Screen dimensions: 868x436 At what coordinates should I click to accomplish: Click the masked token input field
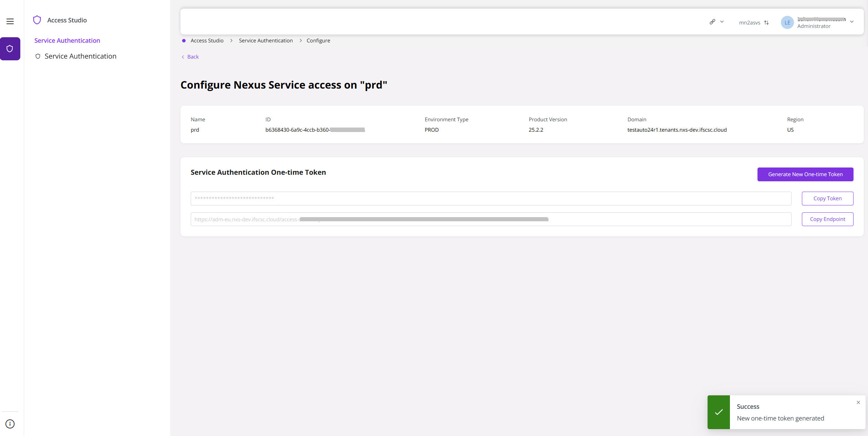tap(491, 199)
